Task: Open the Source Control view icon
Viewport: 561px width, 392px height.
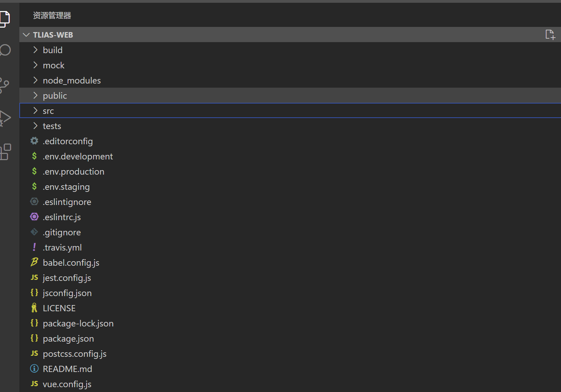Action: click(4, 85)
